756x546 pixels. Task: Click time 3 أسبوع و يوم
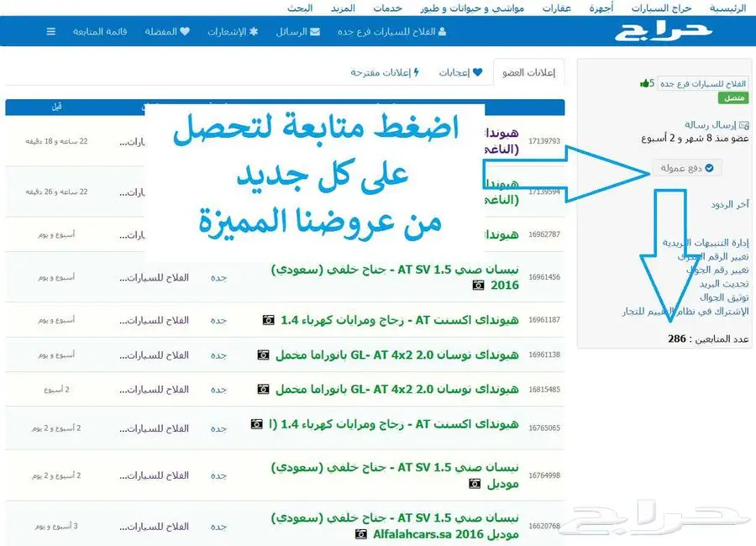56,526
